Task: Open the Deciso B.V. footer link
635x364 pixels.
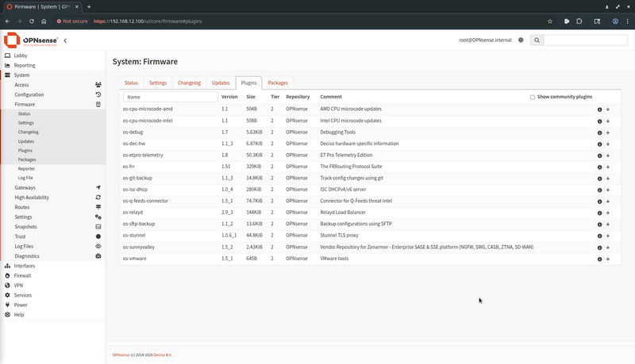Action: [x=163, y=355]
